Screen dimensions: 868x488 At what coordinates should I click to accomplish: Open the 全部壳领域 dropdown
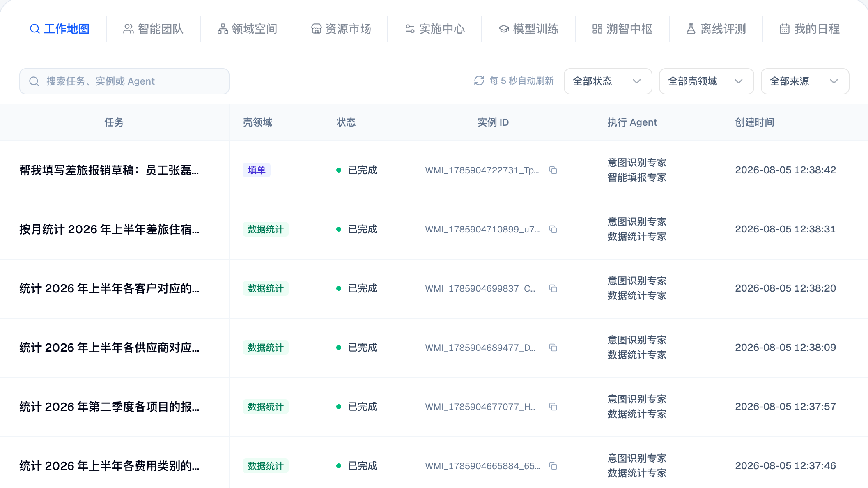[706, 81]
